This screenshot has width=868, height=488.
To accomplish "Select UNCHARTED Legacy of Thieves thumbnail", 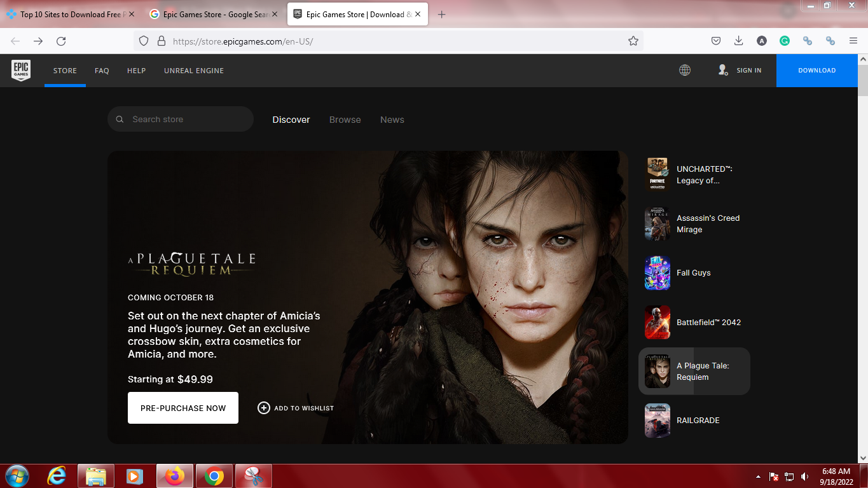I will (x=658, y=175).
